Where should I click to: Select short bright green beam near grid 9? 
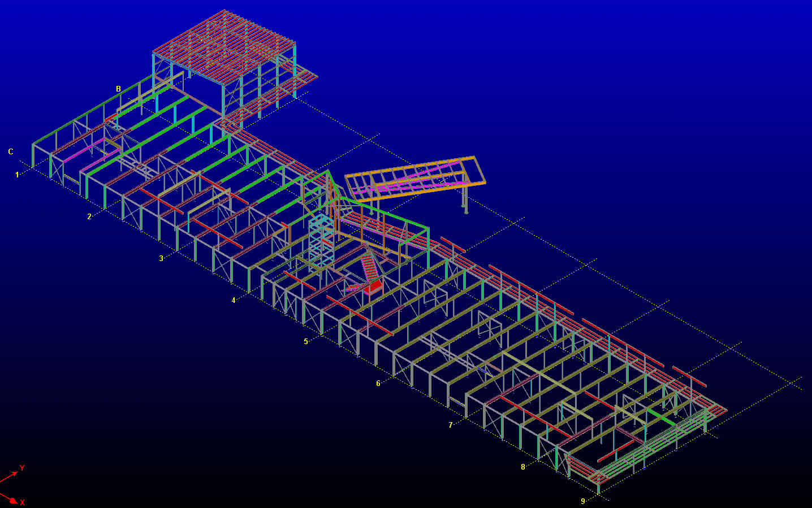coord(662,417)
